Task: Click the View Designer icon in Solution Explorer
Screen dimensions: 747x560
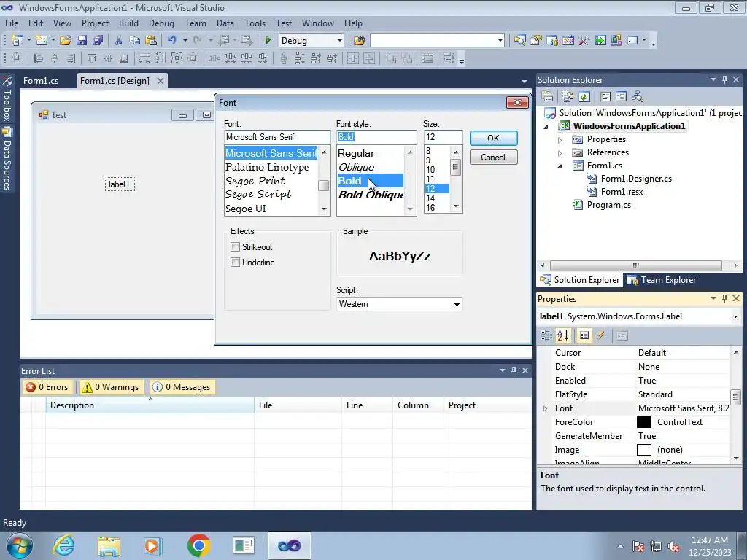Action: tap(621, 97)
